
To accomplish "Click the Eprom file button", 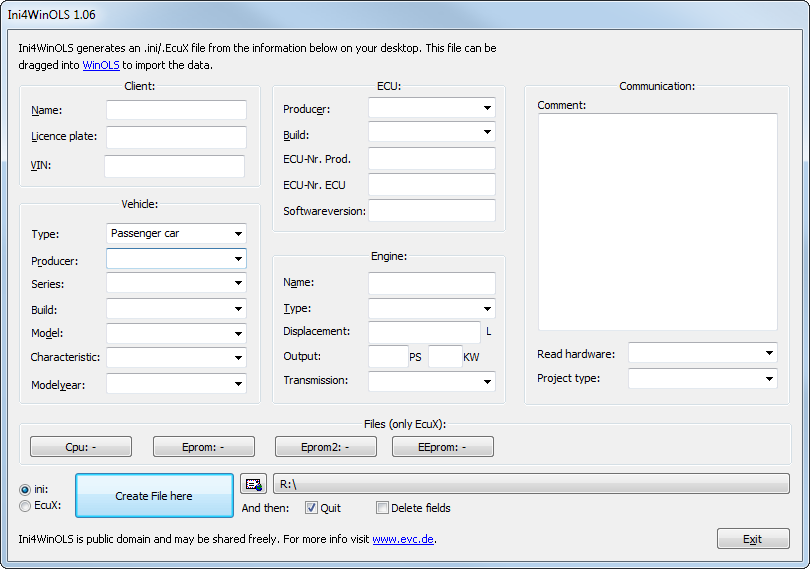I will pos(204,447).
